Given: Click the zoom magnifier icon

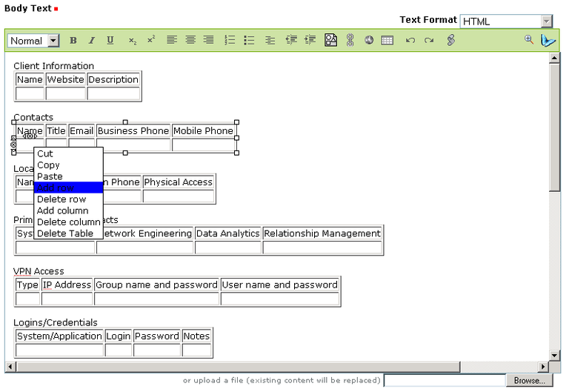Looking at the screenshot, I should point(529,40).
